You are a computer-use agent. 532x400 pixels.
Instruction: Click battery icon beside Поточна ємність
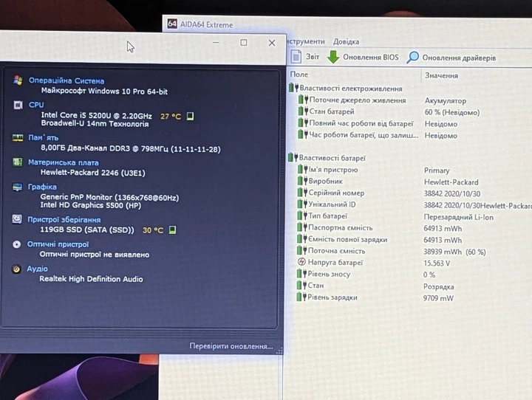(301, 250)
